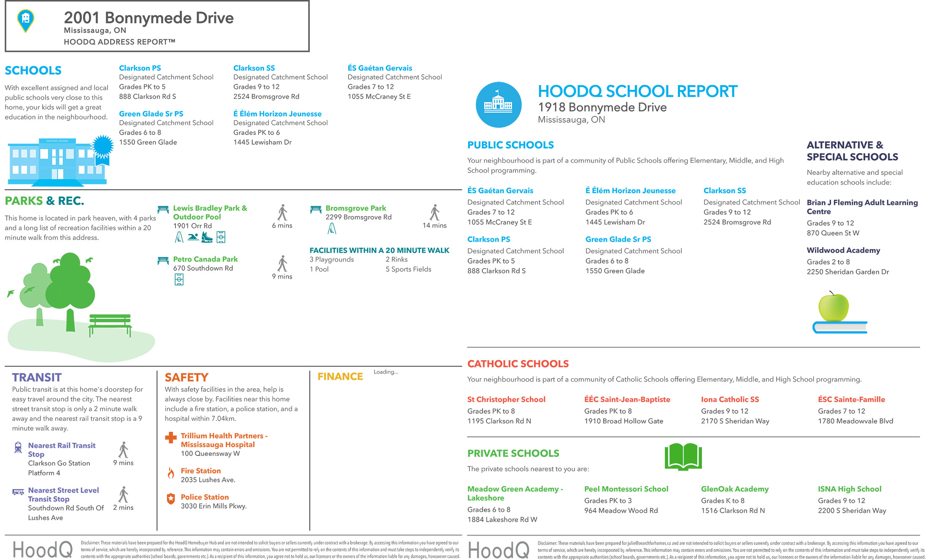Click FACILITIES WITHIN A 20 MINUTE WALK heading
This screenshot has height=560, width=928.
click(x=380, y=250)
